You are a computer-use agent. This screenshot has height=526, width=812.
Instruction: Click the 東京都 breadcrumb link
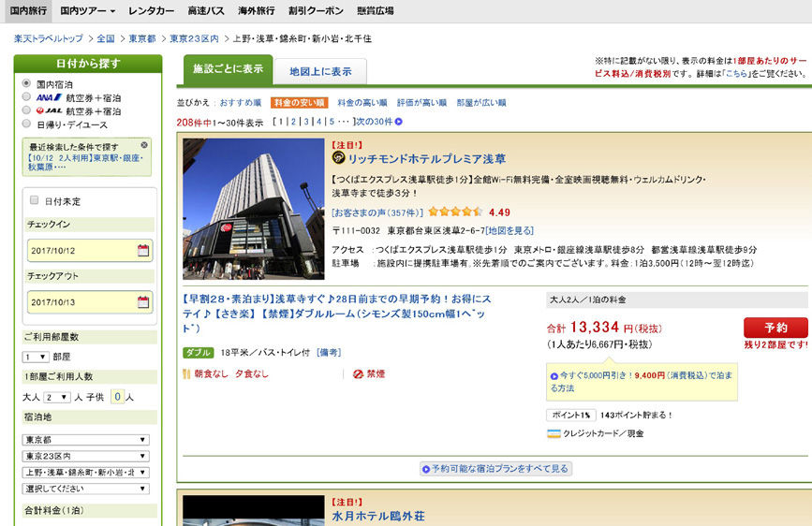pyautogui.click(x=142, y=38)
